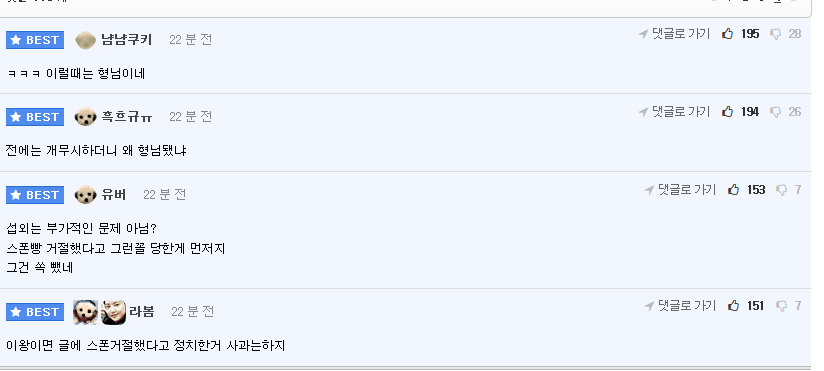Open 댓글로 가기 for 흑흐규ㅠ's comment

[674, 111]
